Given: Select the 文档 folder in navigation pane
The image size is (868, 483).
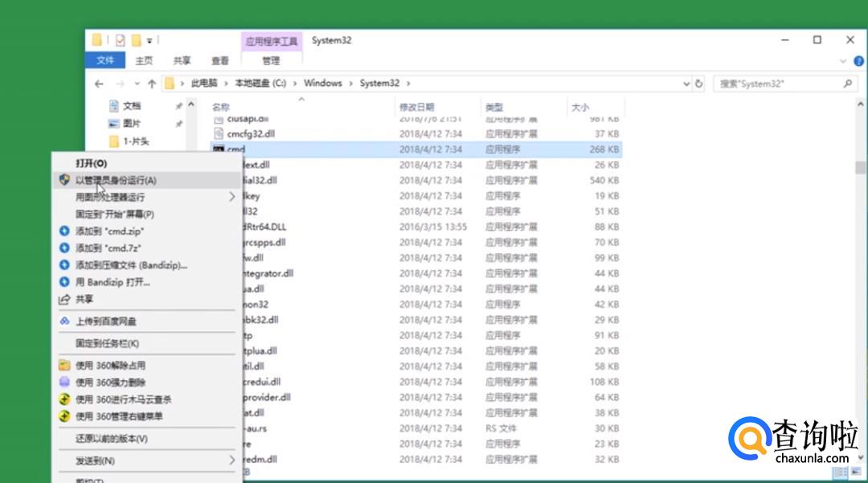Looking at the screenshot, I should pyautogui.click(x=131, y=106).
